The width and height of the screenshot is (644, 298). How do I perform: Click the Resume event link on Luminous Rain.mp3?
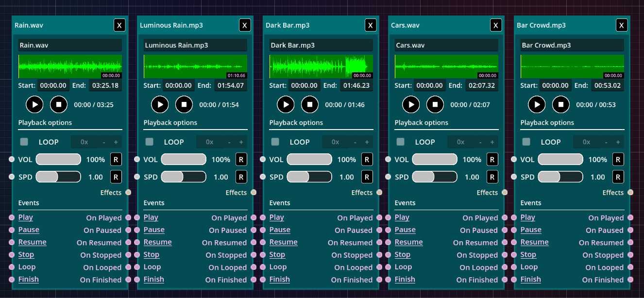click(157, 242)
